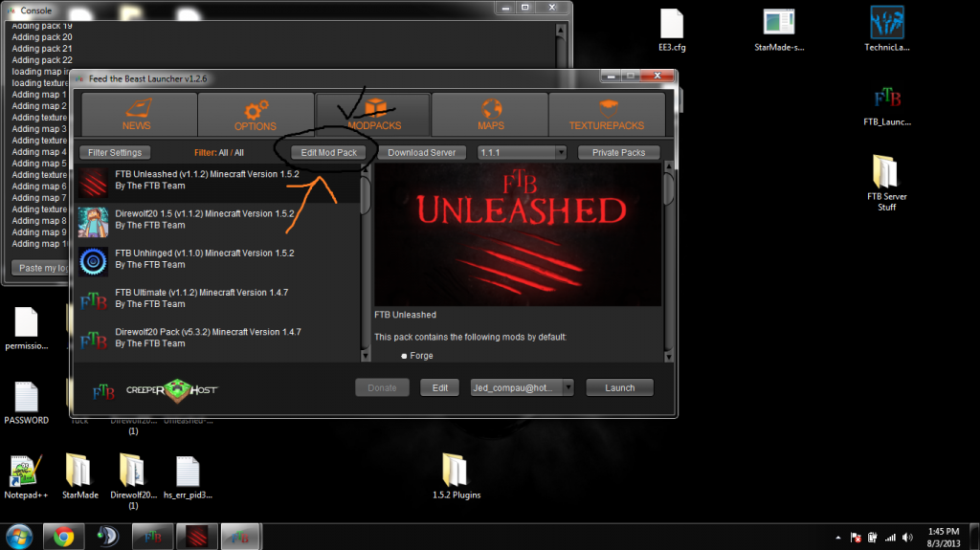Show hidden system tray icons
This screenshot has height=550, width=980.
[838, 538]
